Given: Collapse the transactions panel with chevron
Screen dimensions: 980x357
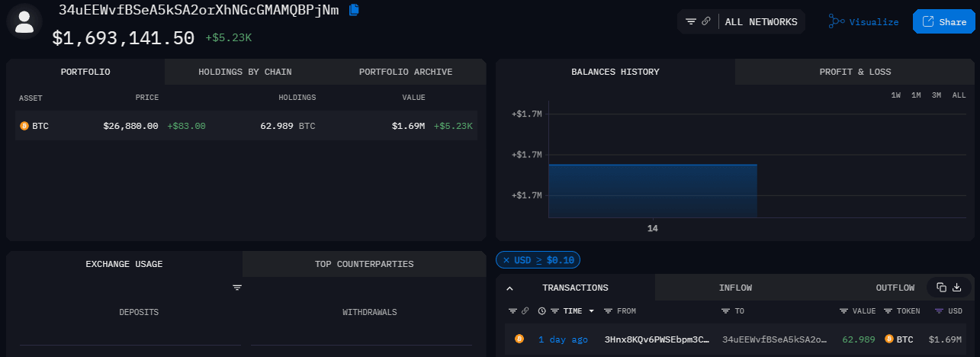Looking at the screenshot, I should pos(509,288).
